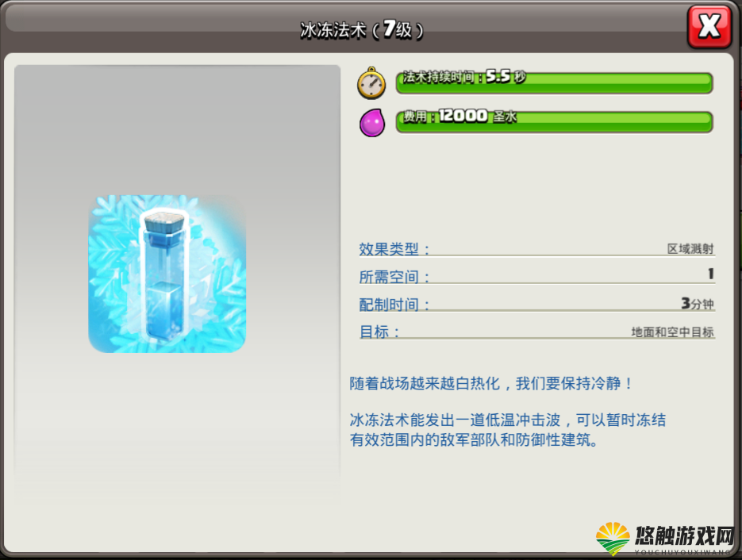Click the 悠触游戏网 watermark logo icon
Image resolution: width=742 pixels, height=560 pixels.
click(x=613, y=539)
